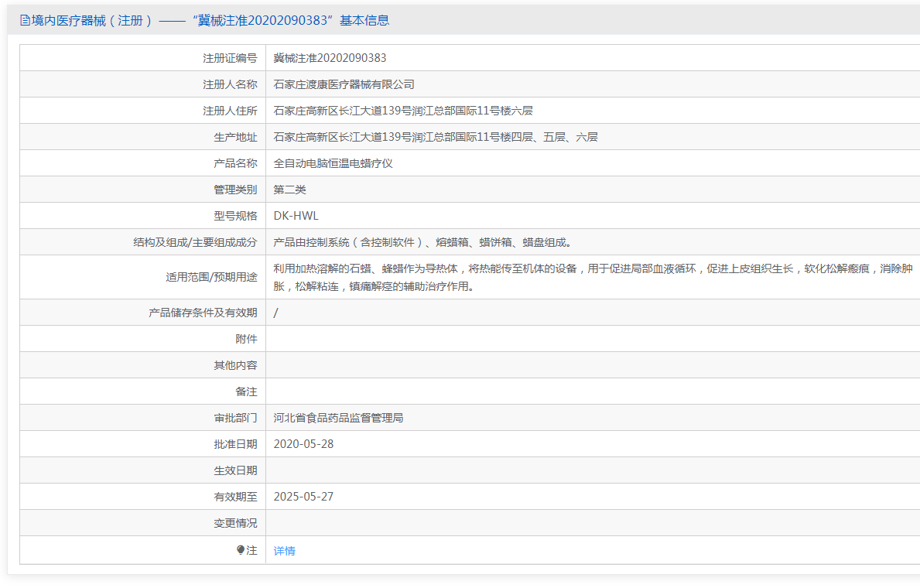The image size is (920, 588).
Task: Click production address value listing 四层、五层、六层
Action: tap(435, 137)
